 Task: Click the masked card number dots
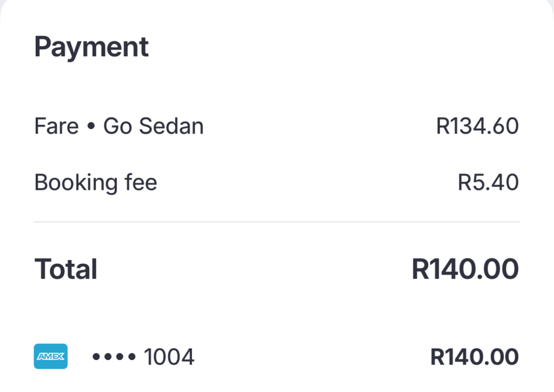tap(114, 357)
